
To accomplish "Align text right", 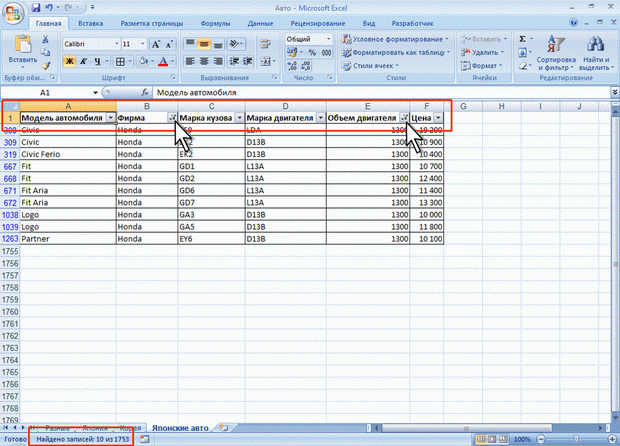I will (x=217, y=61).
